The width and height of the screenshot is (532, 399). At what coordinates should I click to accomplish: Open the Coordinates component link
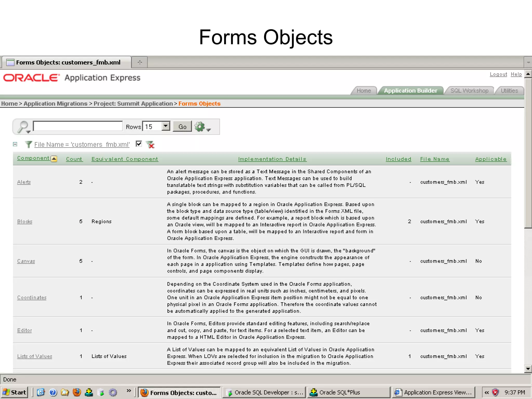point(32,297)
